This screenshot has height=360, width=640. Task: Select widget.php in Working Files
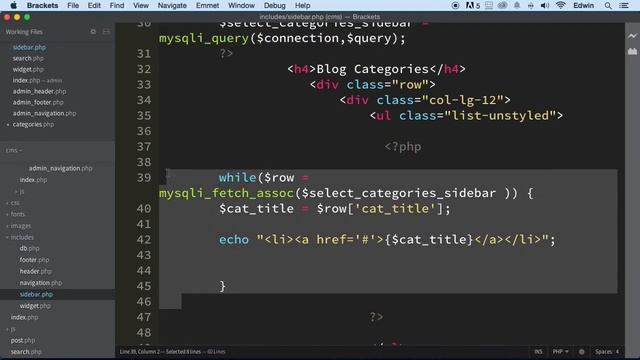[x=28, y=69]
